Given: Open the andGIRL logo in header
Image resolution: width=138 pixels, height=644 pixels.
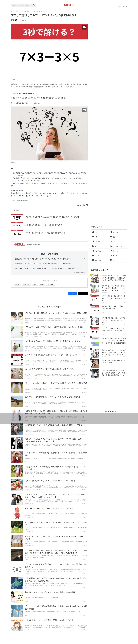Looking at the screenshot, I should point(69,5).
